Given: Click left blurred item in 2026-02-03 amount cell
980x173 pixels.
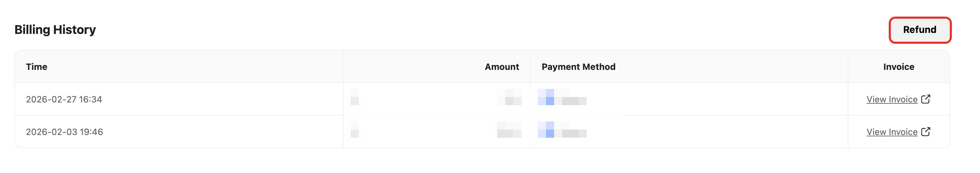Looking at the screenshot, I should pyautogui.click(x=355, y=130).
